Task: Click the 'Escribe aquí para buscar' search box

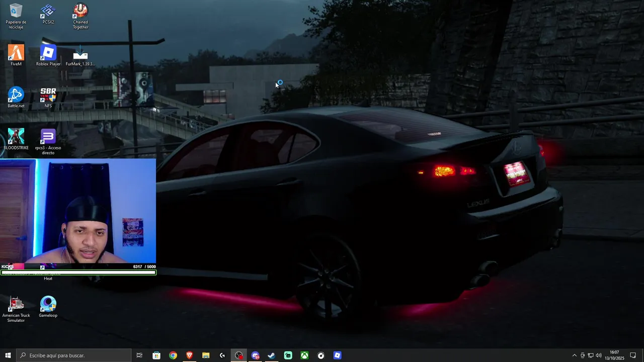Action: 74,355
